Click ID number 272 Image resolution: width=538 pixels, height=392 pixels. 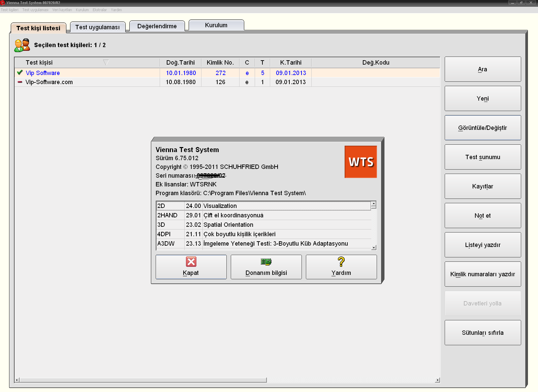click(221, 73)
